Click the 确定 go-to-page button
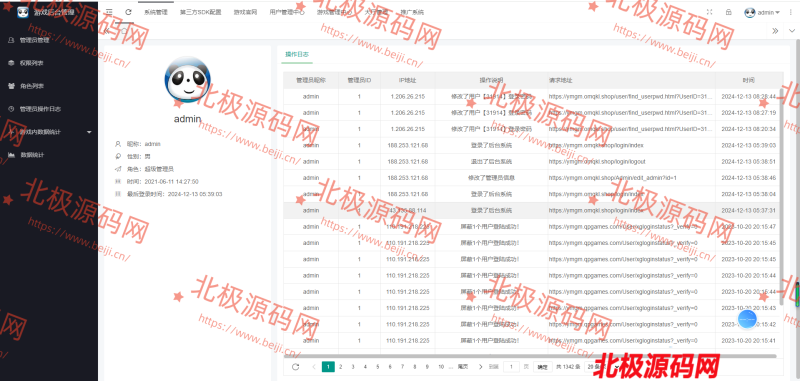Image resolution: width=800 pixels, height=381 pixels. 543,366
